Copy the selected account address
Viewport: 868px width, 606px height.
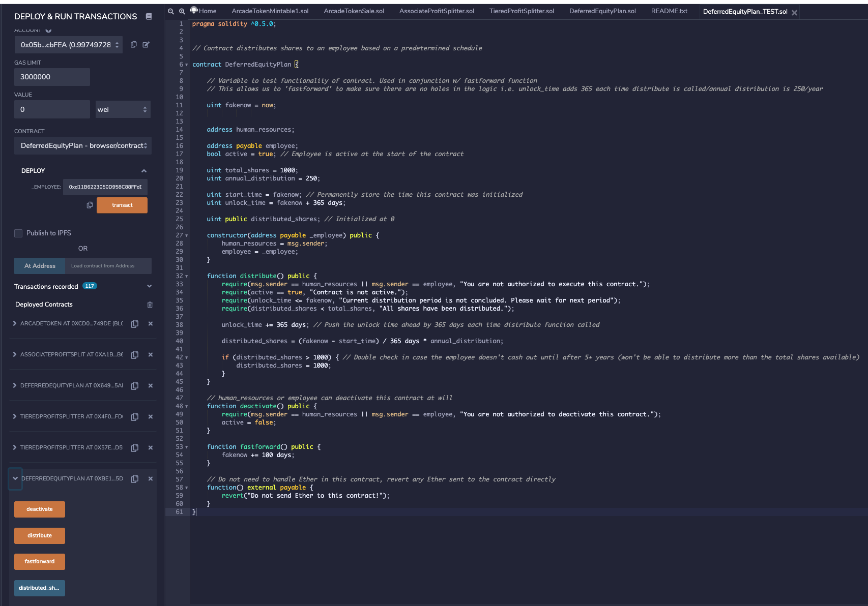point(134,45)
